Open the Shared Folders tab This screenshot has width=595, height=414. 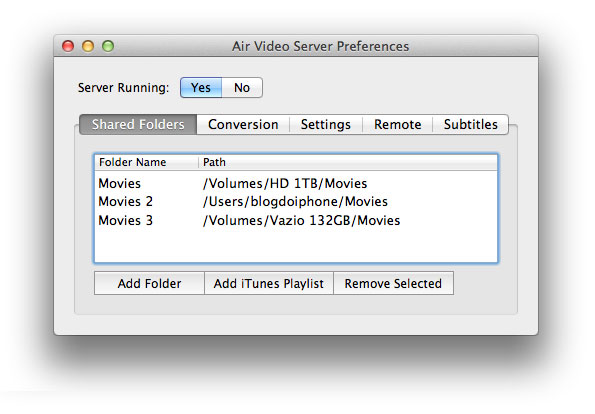pyautogui.click(x=138, y=124)
